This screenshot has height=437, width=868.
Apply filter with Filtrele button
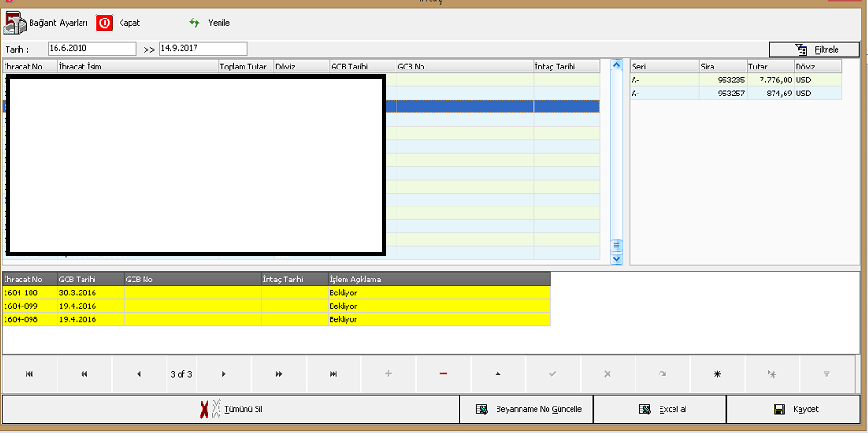click(813, 50)
